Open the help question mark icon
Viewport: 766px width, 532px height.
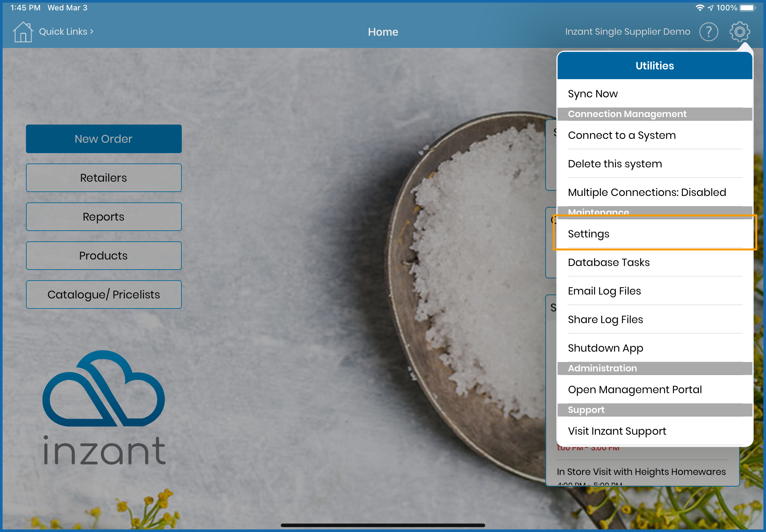[x=708, y=32]
